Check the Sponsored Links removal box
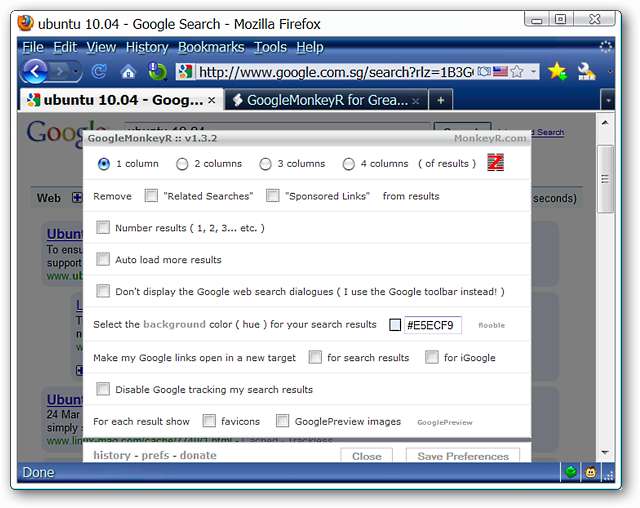This screenshot has width=640, height=508. [273, 195]
